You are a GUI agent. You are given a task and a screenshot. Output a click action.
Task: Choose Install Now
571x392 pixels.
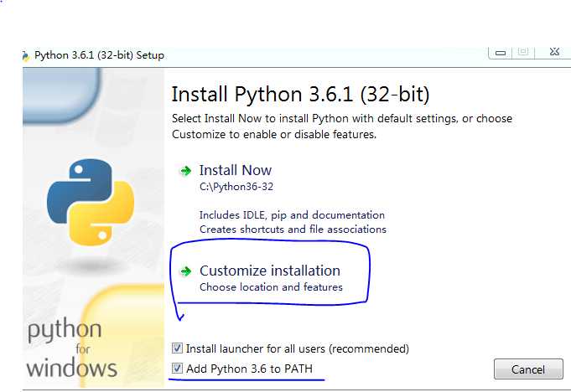point(236,170)
